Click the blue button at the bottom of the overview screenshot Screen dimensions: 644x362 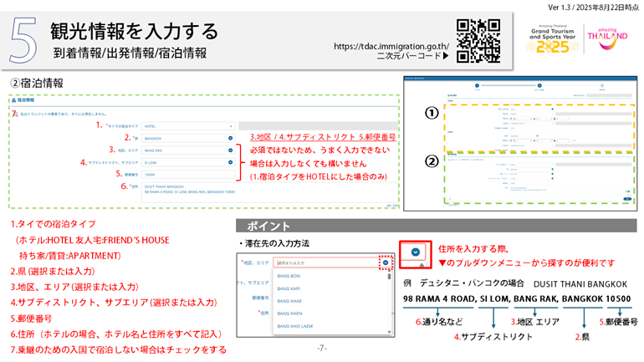(627, 199)
